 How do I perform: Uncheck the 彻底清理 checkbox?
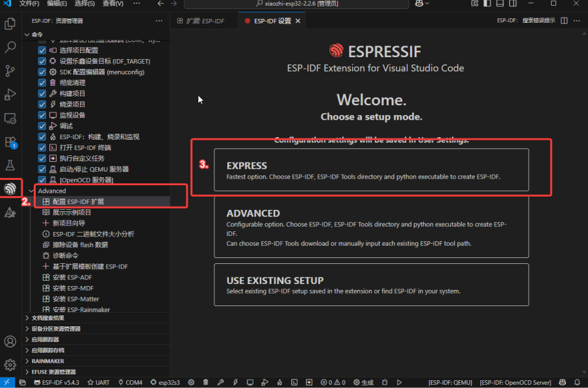point(42,83)
